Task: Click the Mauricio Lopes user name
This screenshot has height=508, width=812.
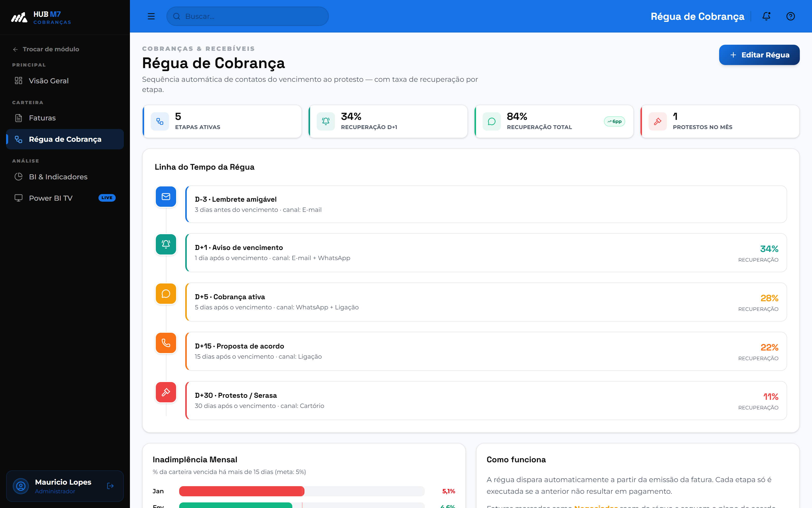Action: pyautogui.click(x=63, y=482)
